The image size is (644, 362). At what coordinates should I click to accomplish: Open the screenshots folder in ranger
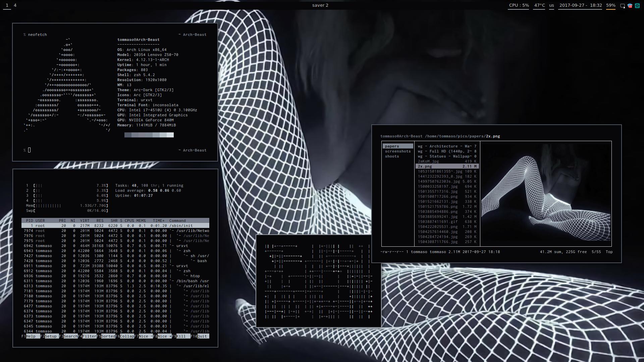tap(398, 151)
